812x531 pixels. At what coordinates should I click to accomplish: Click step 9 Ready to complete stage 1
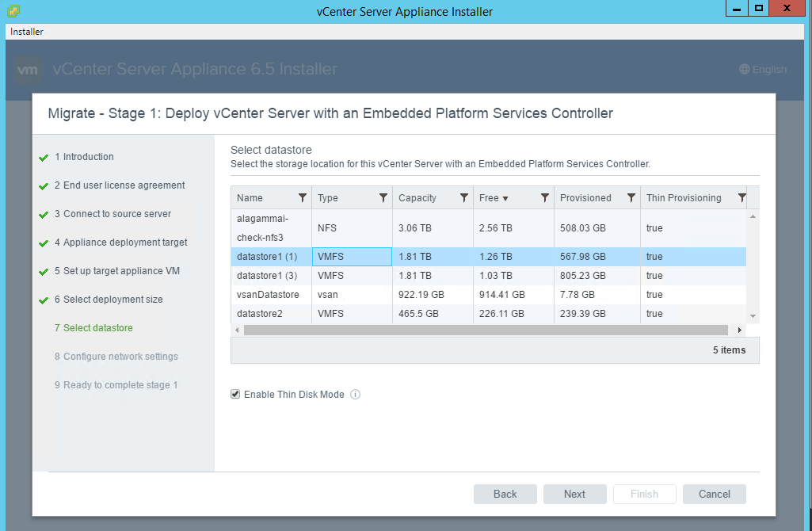116,385
